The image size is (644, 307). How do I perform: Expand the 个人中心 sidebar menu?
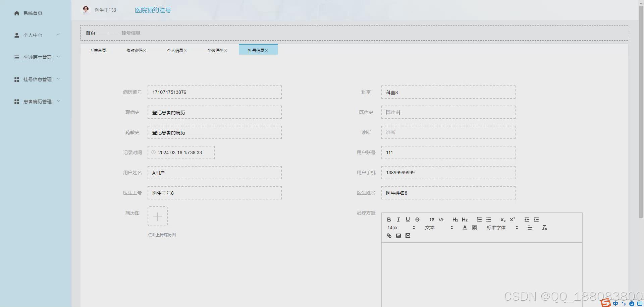tap(33, 35)
